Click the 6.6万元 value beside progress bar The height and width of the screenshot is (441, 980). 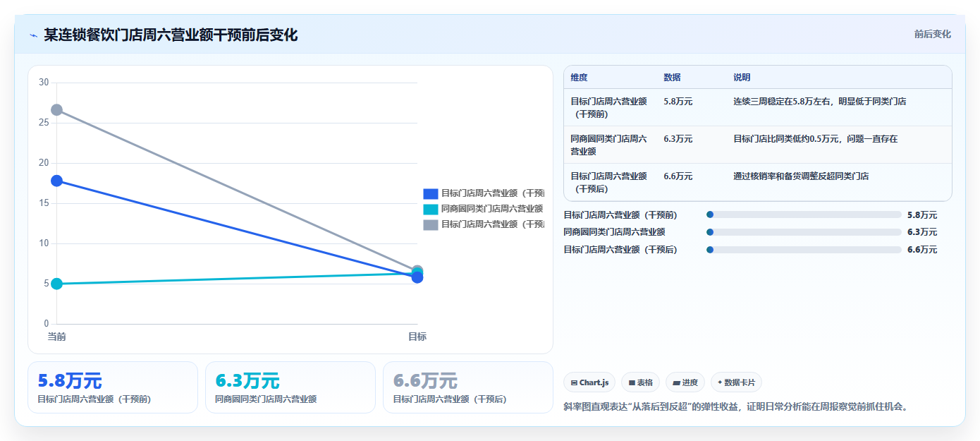click(x=922, y=250)
